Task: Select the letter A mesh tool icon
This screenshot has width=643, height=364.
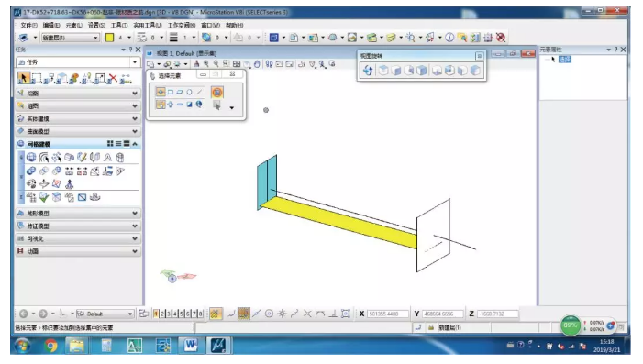Action: [107, 158]
